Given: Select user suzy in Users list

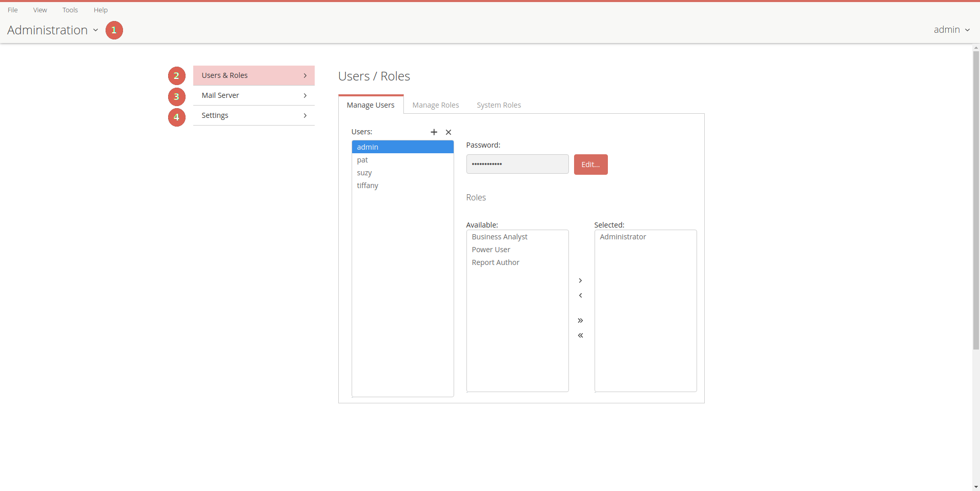Looking at the screenshot, I should tap(364, 173).
